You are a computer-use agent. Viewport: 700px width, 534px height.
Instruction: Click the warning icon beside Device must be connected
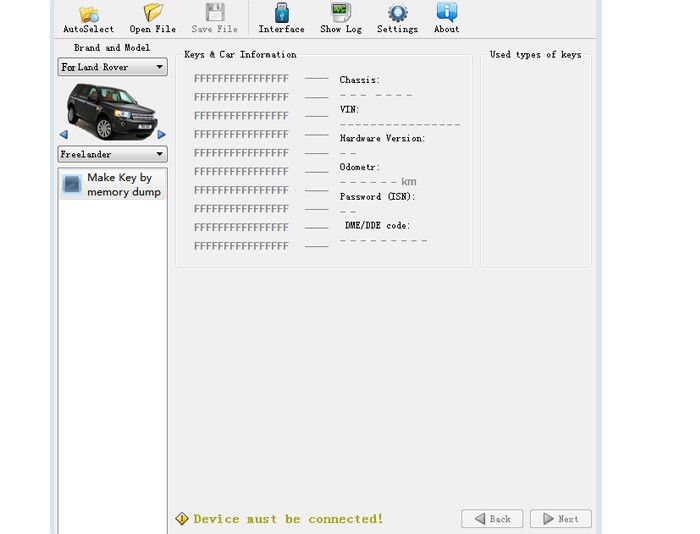click(x=182, y=518)
